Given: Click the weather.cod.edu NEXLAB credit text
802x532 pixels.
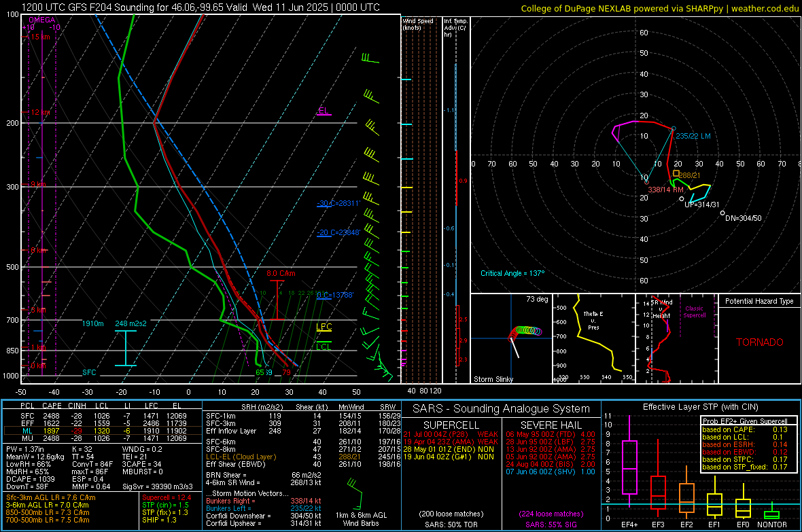Looking at the screenshot, I should coord(659,8).
